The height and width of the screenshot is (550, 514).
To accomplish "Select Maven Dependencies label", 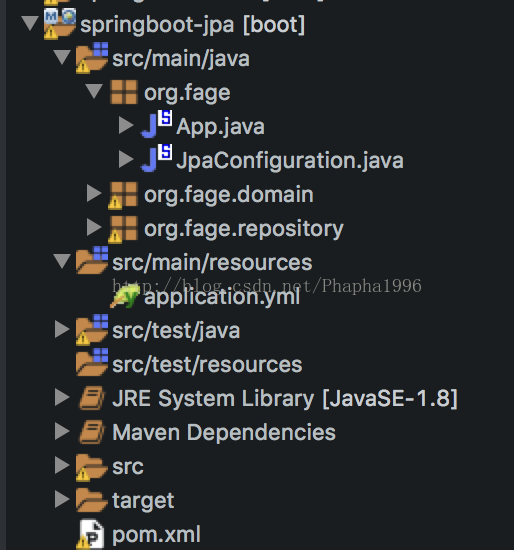I will pyautogui.click(x=224, y=432).
